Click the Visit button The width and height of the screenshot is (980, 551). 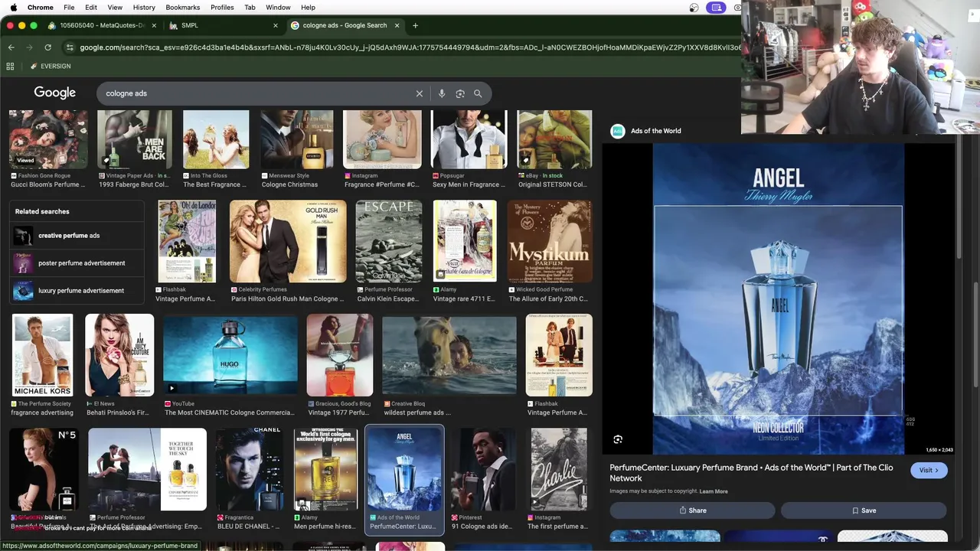(x=929, y=470)
